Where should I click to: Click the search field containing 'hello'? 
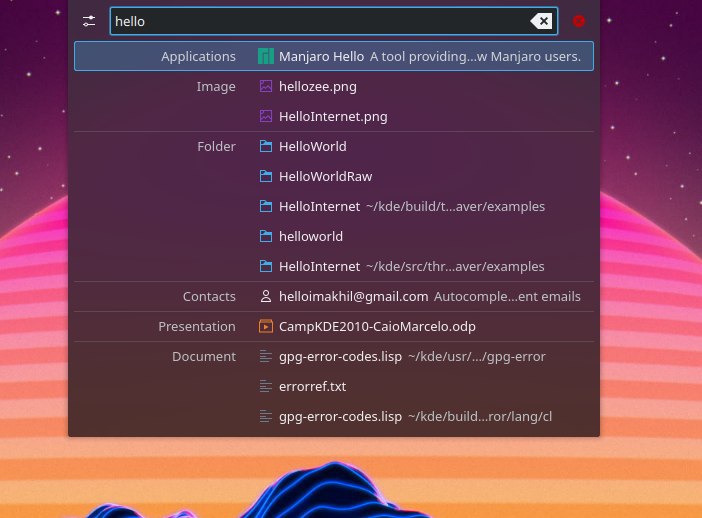click(334, 21)
